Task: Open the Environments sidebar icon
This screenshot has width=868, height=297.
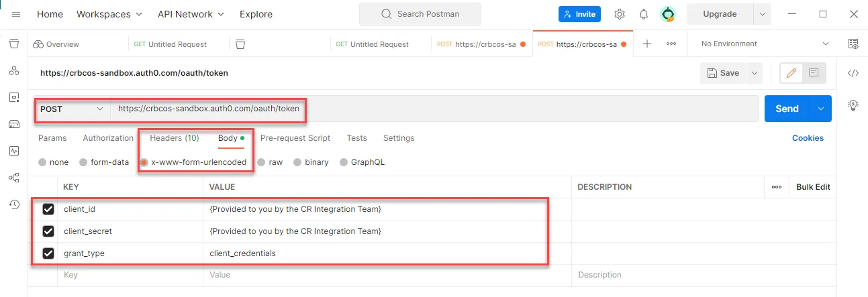Action: (x=13, y=97)
